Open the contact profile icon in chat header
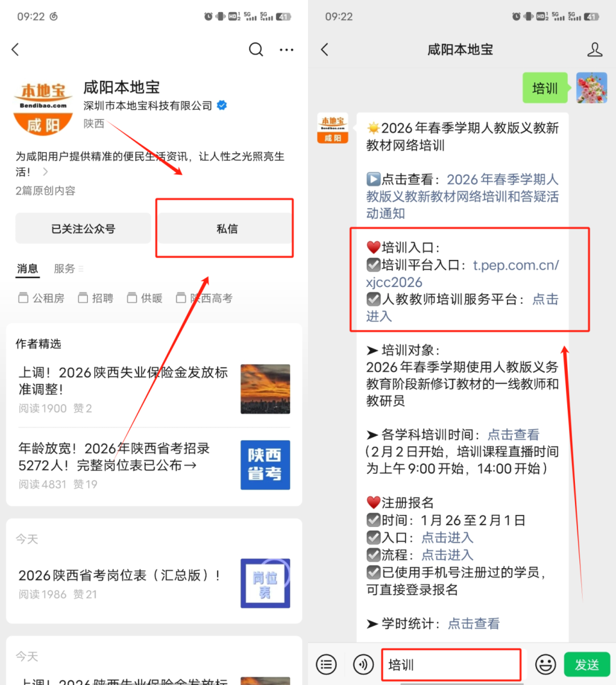Screen dimensions: 616x685 click(595, 49)
